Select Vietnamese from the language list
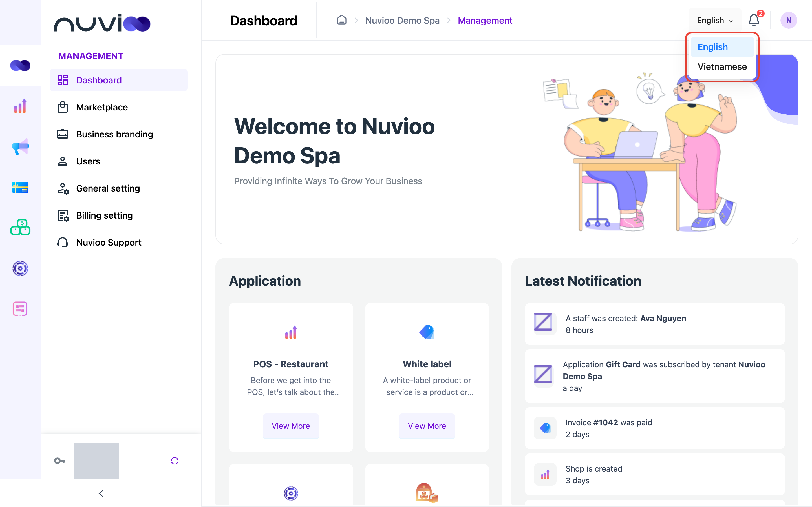This screenshot has width=812, height=507. [x=722, y=67]
